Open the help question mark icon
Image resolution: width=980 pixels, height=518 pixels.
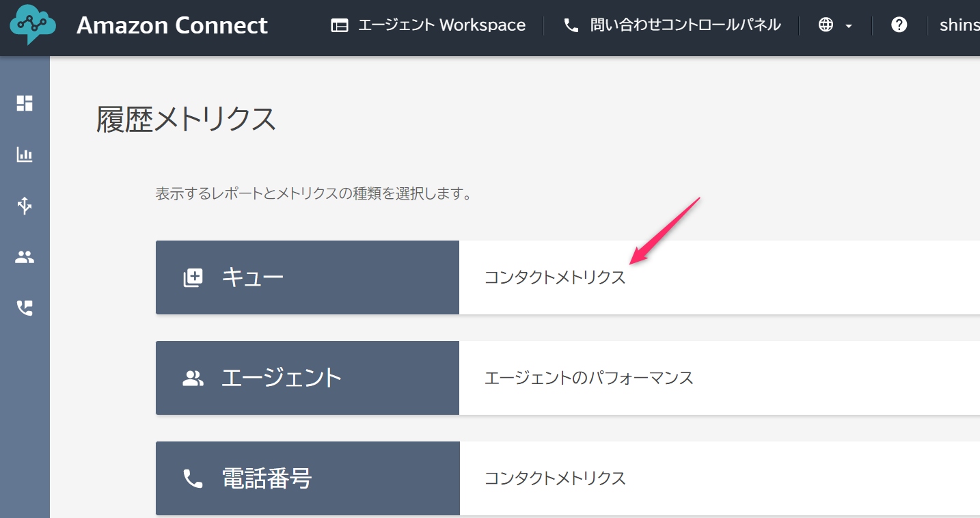click(899, 25)
